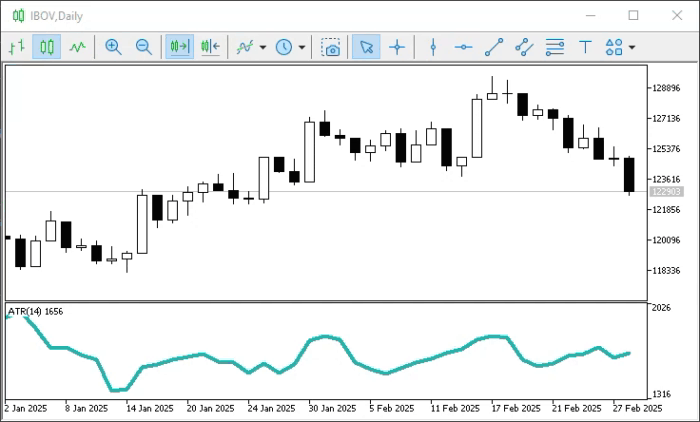Click the last black candle on chart

[x=629, y=175]
